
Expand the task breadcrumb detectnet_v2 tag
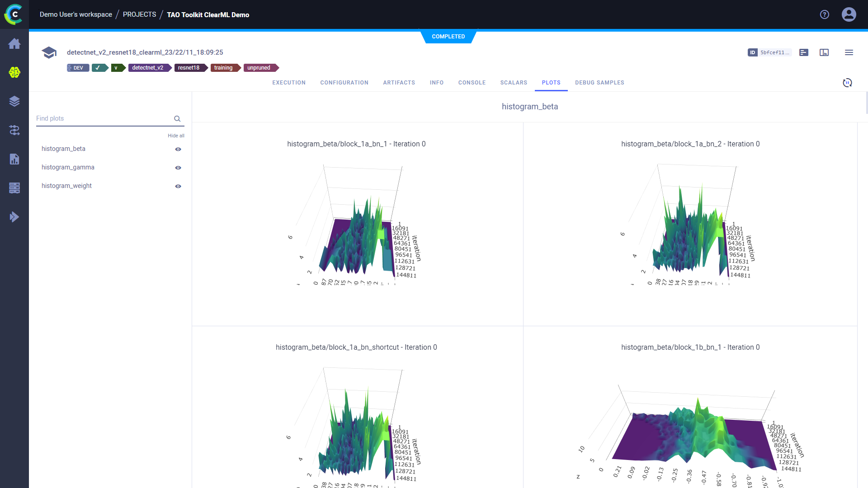click(147, 67)
